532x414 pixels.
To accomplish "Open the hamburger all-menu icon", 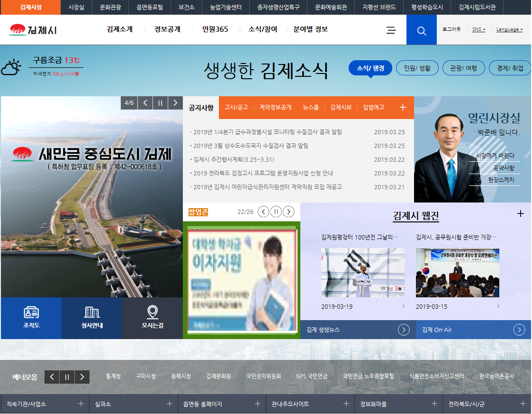I will (x=391, y=30).
